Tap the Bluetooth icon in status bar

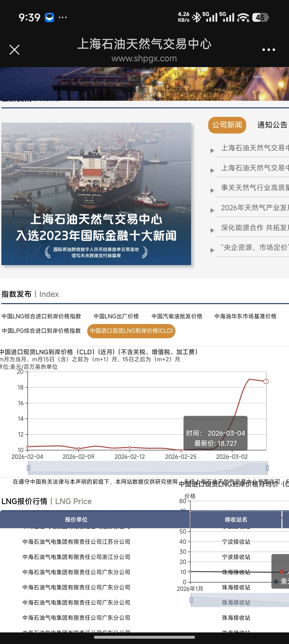[197, 18]
